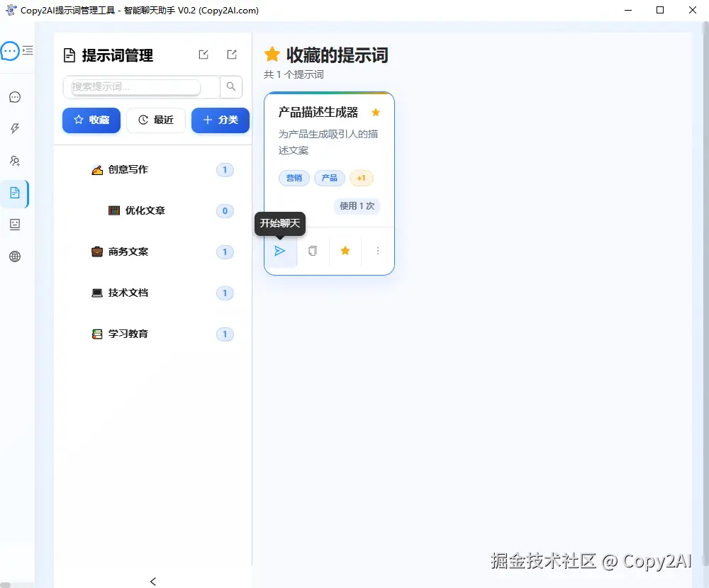Screen dimensions: 709x588
Task: Click the app icon in the title bar
Action: [11, 10]
